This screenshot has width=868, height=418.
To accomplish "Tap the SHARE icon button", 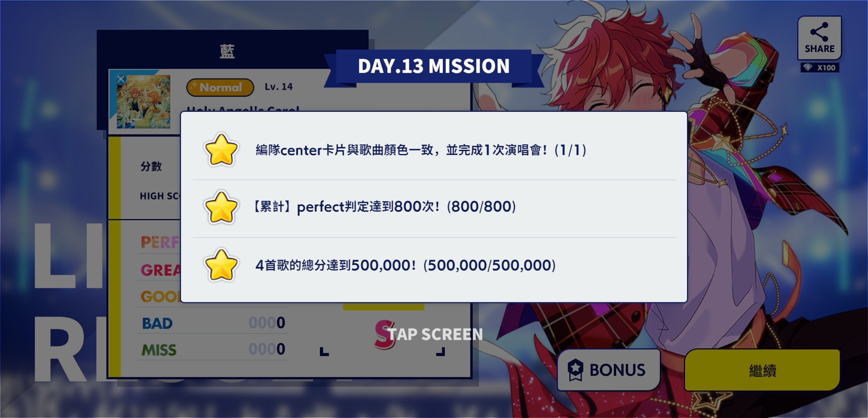I will click(x=819, y=38).
